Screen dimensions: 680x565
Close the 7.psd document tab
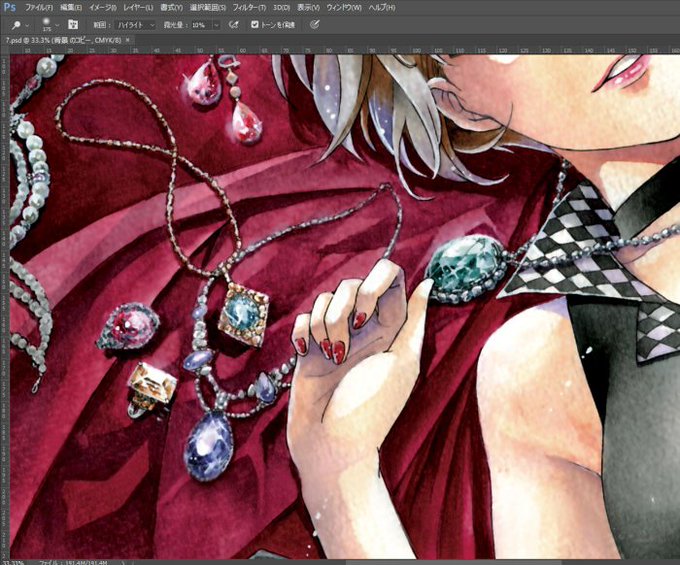click(x=128, y=40)
